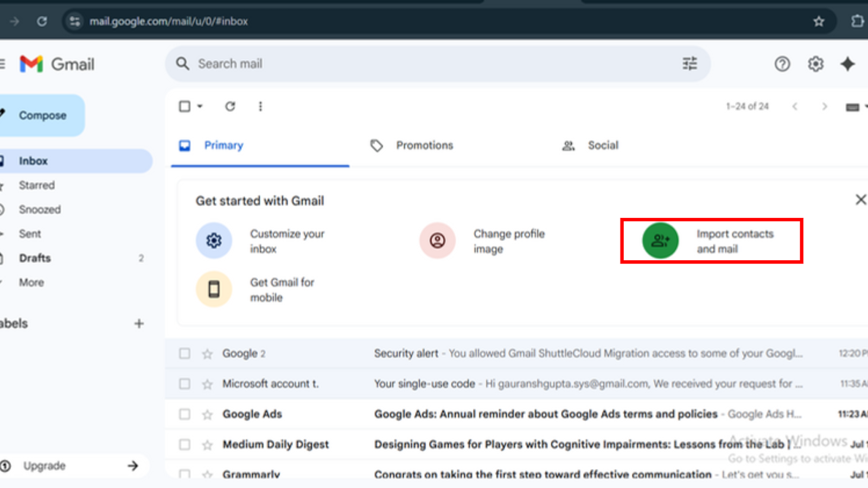This screenshot has height=488, width=868.
Task: Tick the select-all checkbox in toolbar
Action: point(185,106)
